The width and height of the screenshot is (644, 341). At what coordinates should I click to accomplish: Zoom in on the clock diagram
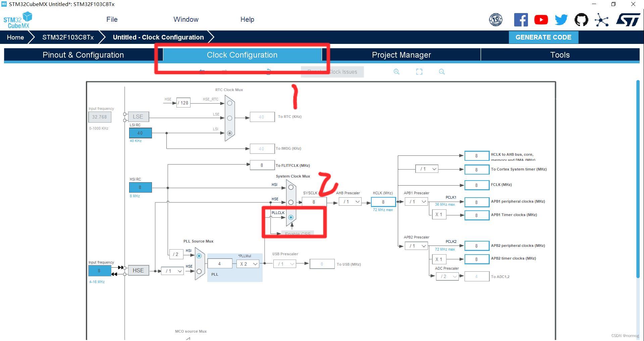pos(396,72)
